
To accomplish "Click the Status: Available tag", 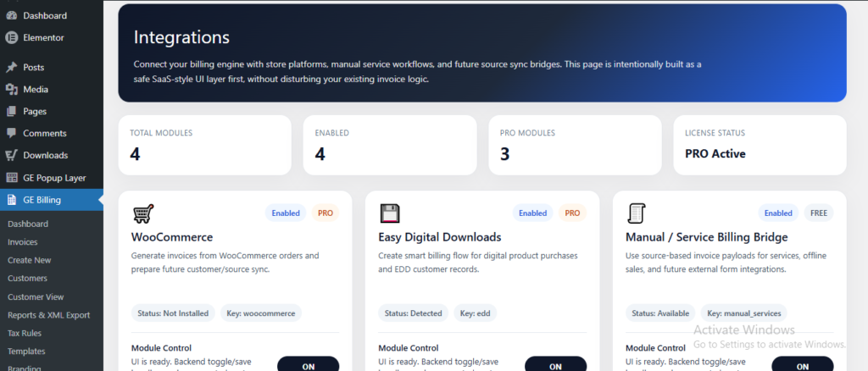I will pos(661,313).
